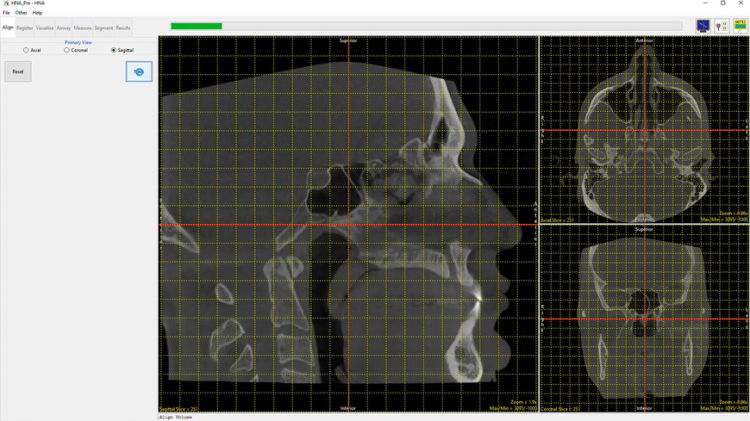The height and width of the screenshot is (421, 750).
Task: Click the plug settings icon in top-right toolbar
Action: click(x=722, y=26)
